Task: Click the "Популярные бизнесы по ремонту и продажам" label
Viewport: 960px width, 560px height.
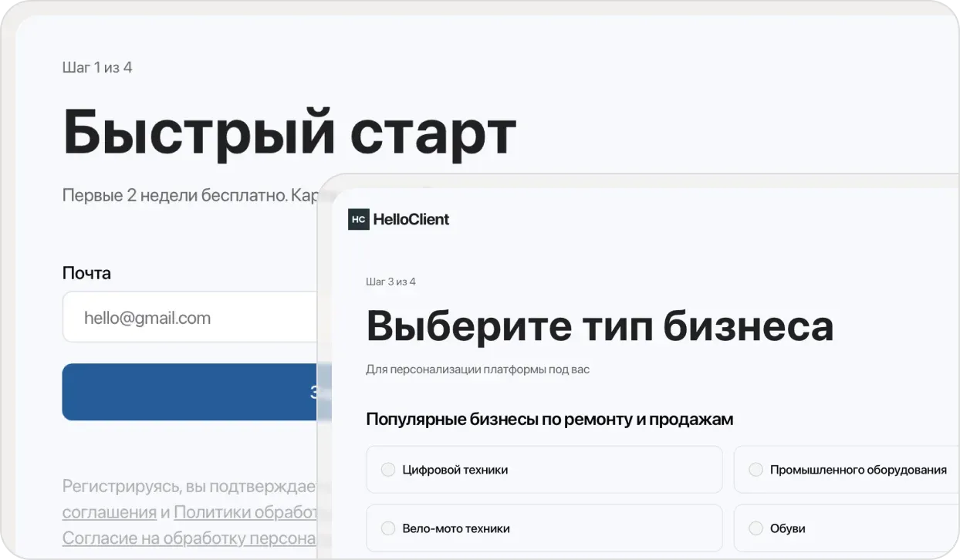Action: 549,419
